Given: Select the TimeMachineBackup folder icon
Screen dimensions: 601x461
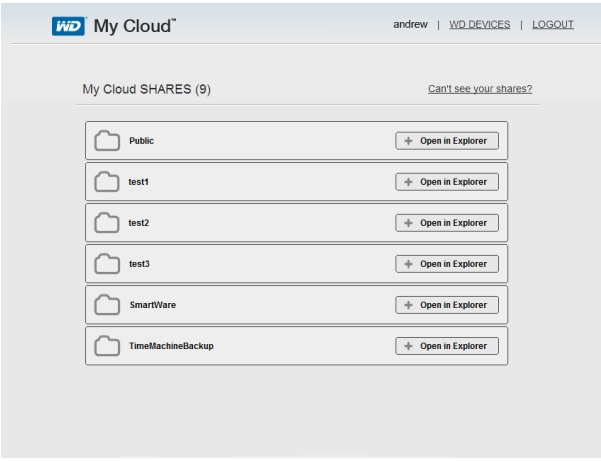Looking at the screenshot, I should point(107,346).
